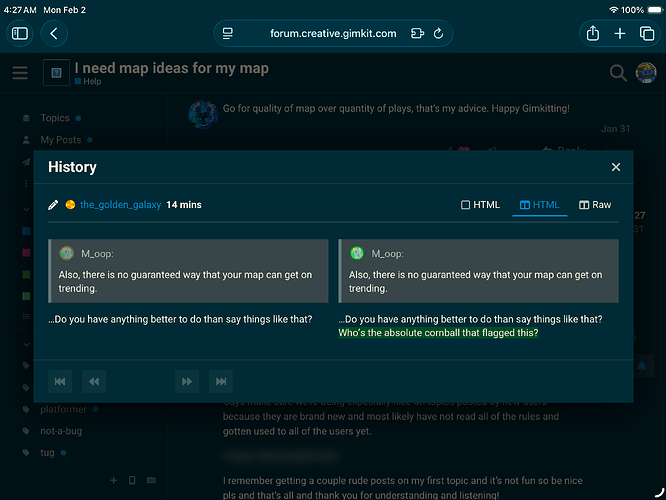Image resolution: width=666 pixels, height=500 pixels.
Task: Advance to the next revision
Action: [x=186, y=381]
